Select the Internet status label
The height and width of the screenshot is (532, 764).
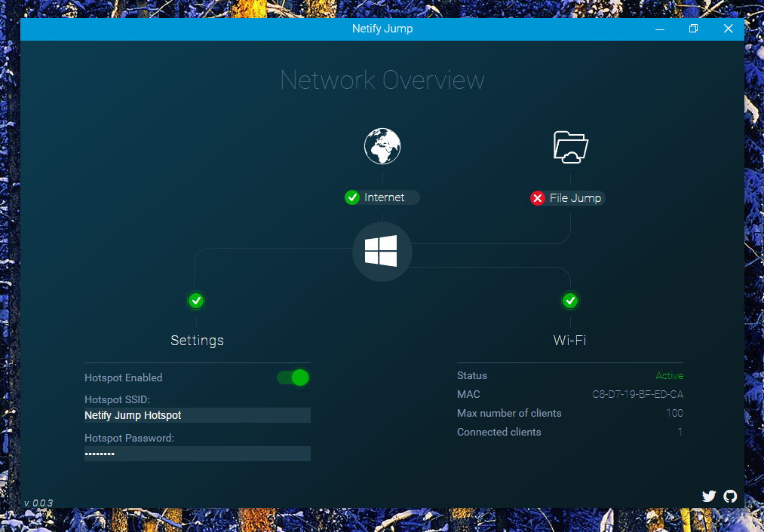(x=385, y=197)
